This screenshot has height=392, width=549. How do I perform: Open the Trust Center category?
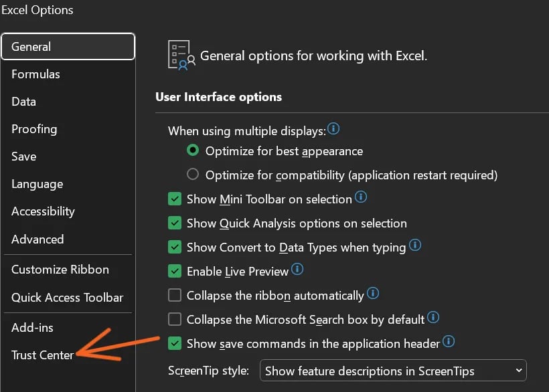tap(42, 355)
